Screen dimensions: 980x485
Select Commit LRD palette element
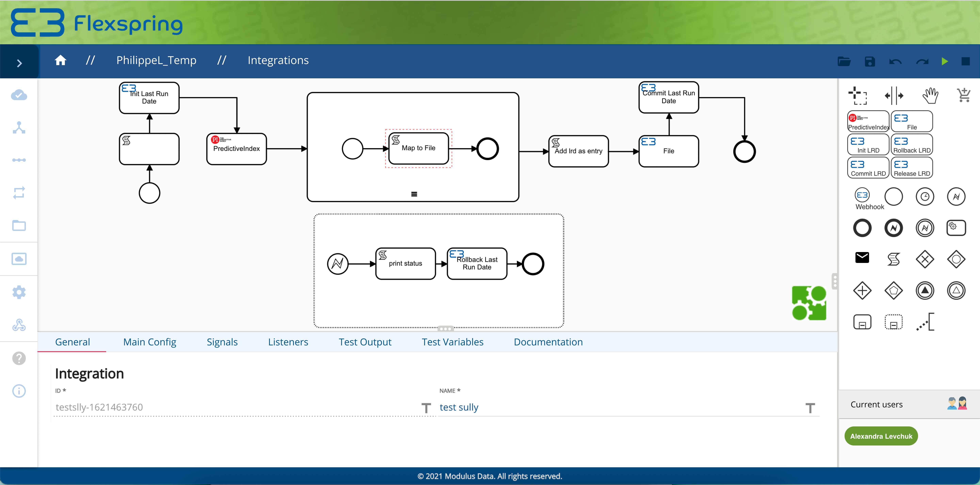point(868,168)
